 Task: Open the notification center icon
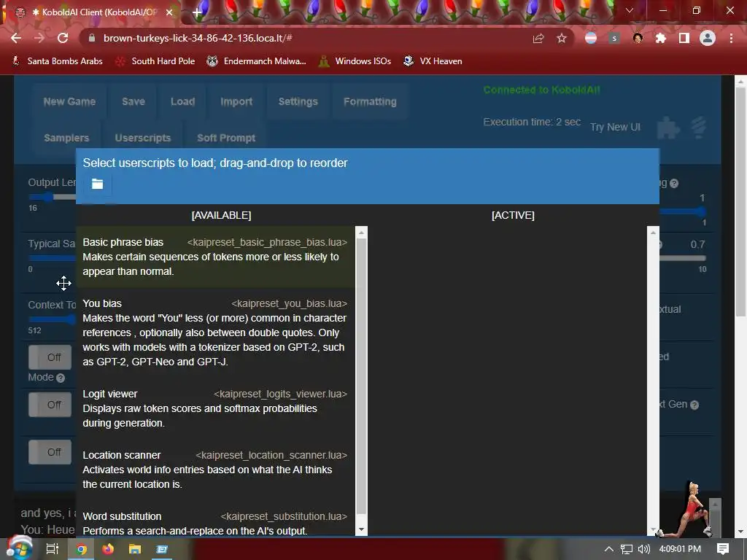tap(723, 549)
